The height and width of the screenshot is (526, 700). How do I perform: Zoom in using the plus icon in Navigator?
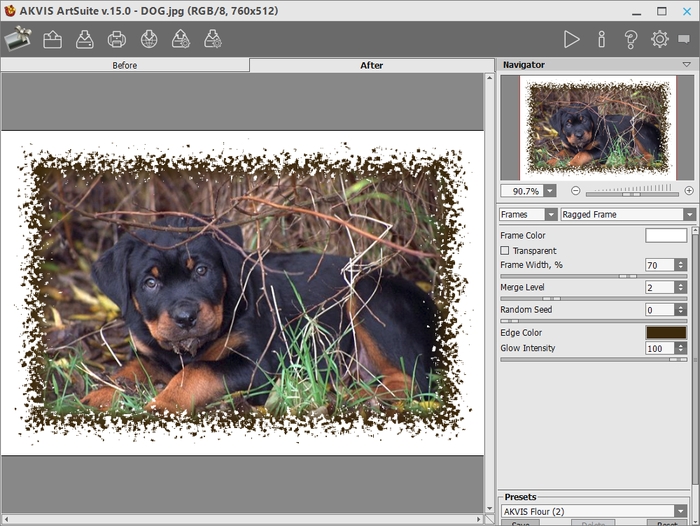689,190
